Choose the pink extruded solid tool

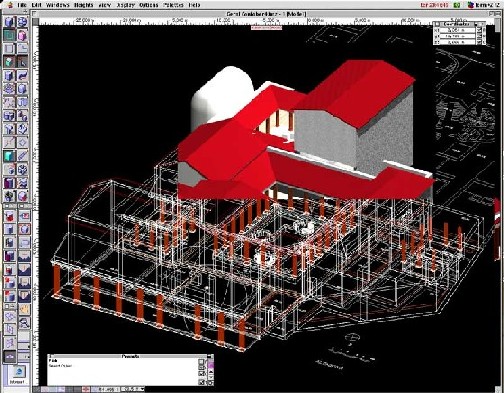(22, 35)
